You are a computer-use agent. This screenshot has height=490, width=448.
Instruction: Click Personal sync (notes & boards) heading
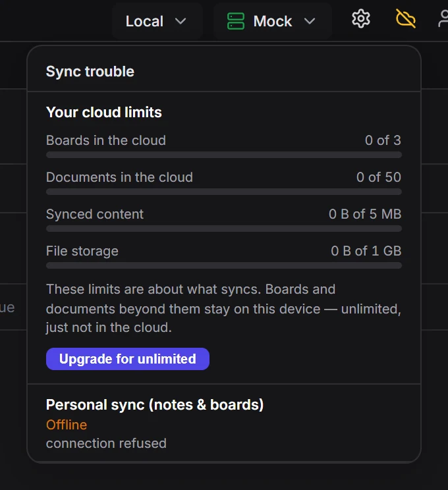155,404
